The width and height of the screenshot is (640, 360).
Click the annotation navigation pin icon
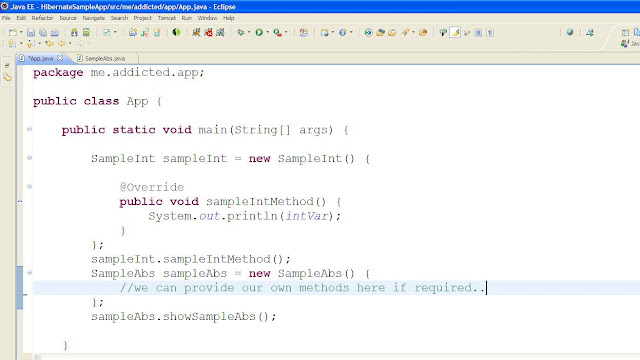click(x=443, y=33)
